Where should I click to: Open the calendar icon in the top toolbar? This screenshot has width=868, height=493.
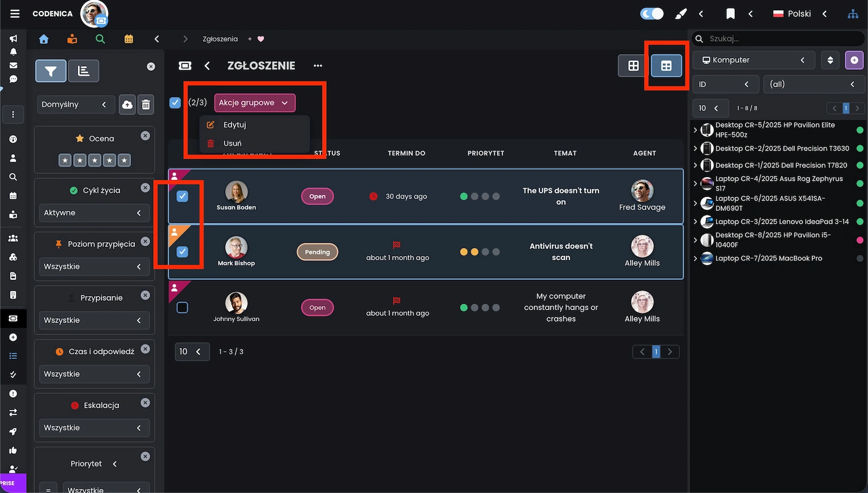tap(129, 39)
